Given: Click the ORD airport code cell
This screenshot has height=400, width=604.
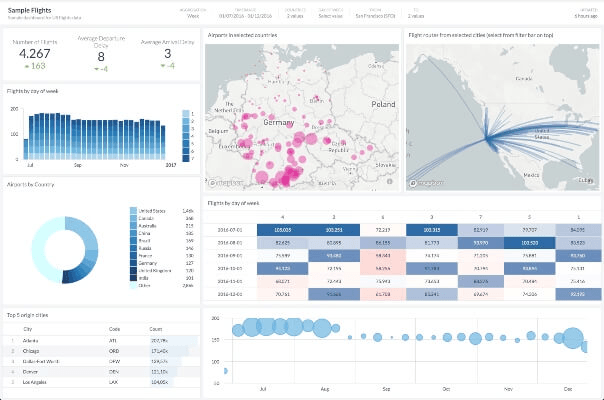Looking at the screenshot, I should tap(114, 351).
